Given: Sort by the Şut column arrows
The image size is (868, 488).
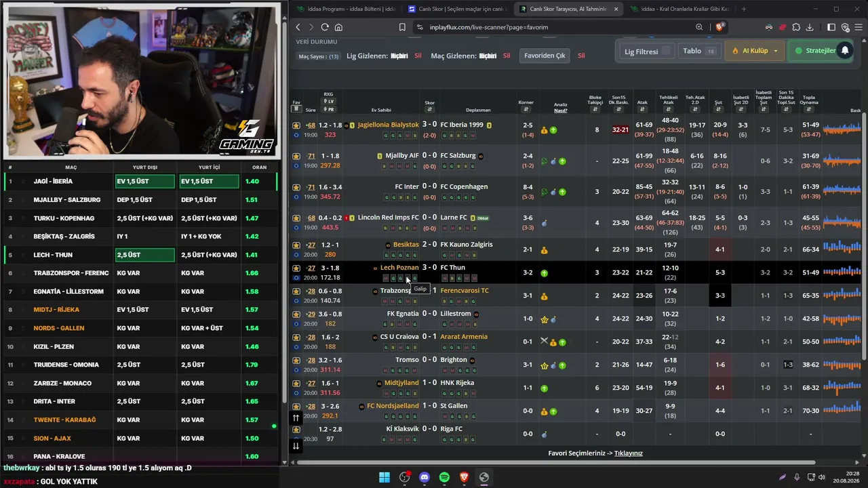Looking at the screenshot, I should [x=719, y=110].
